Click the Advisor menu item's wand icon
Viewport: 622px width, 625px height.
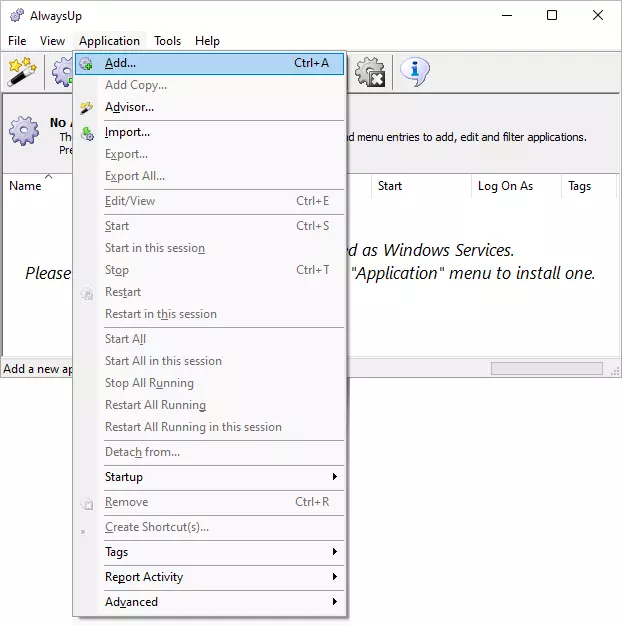coord(86,108)
